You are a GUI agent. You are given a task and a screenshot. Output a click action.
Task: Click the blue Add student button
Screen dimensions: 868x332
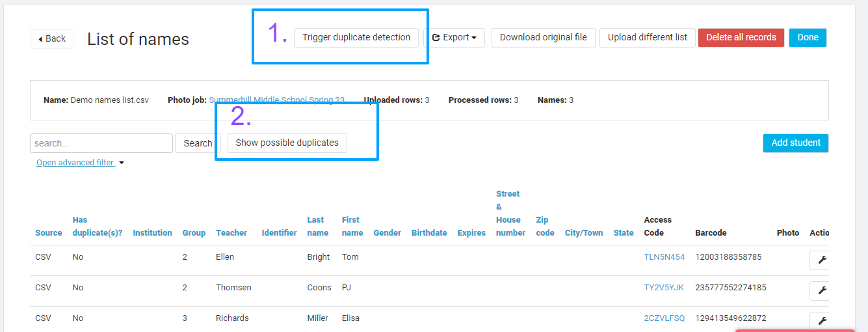click(796, 143)
